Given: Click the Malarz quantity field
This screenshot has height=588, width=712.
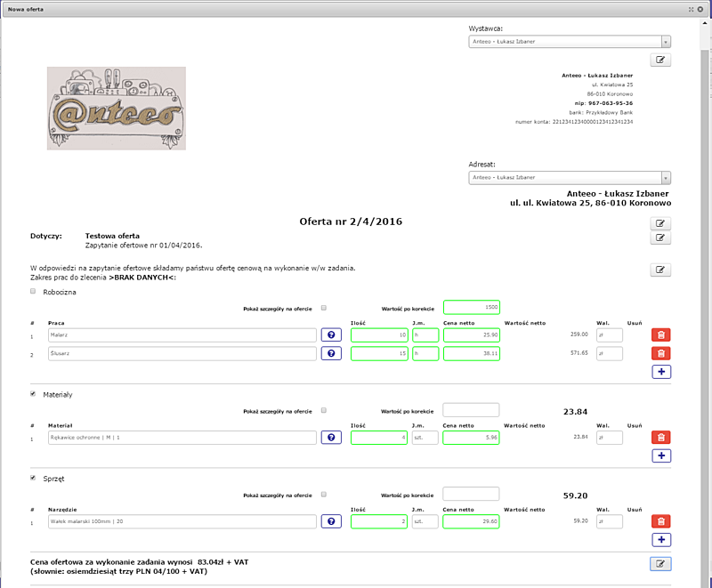Looking at the screenshot, I should point(379,335).
